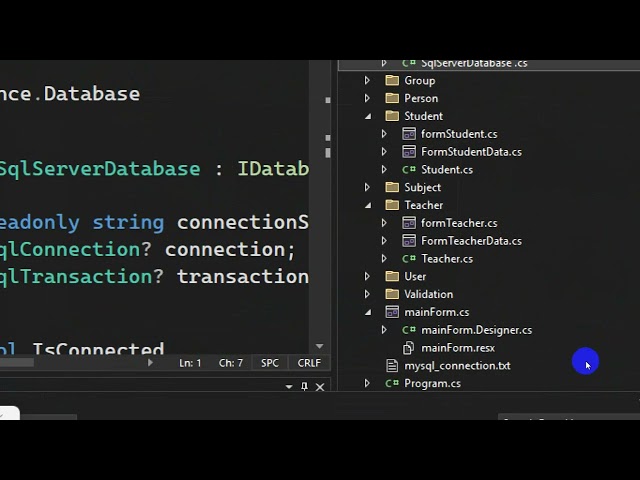The width and height of the screenshot is (640, 480).
Task: Click the Group folder icon
Action: pyautogui.click(x=392, y=80)
